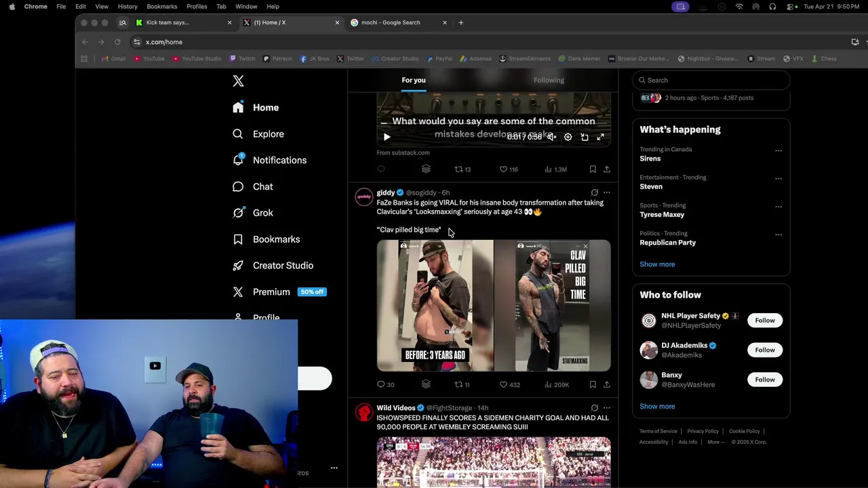Viewport: 868px width, 488px height.
Task: Open the Privacy Policy link
Action: (x=703, y=431)
